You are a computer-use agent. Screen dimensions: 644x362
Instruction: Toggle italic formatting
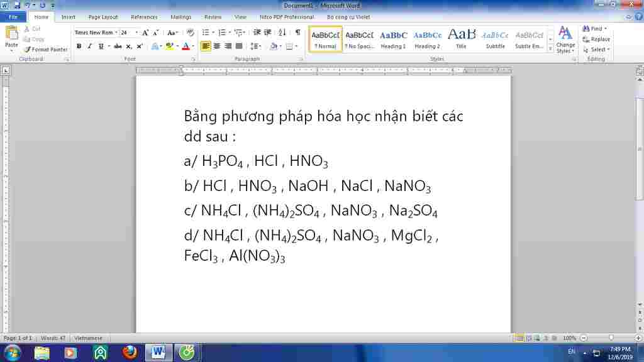(x=89, y=46)
